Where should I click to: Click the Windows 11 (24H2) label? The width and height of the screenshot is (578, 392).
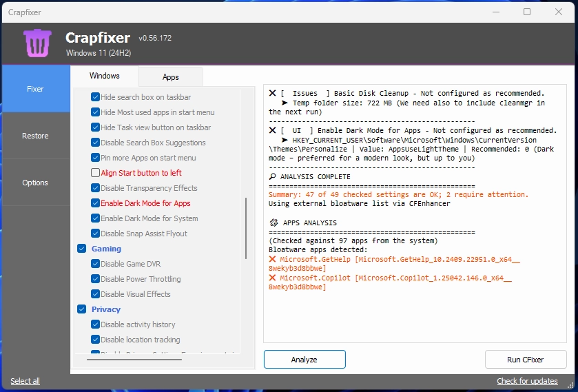pyautogui.click(x=99, y=53)
